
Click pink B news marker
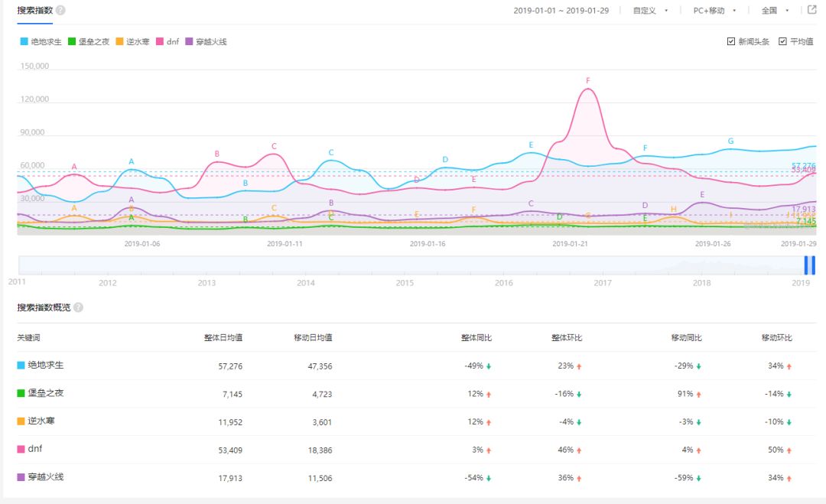(216, 154)
